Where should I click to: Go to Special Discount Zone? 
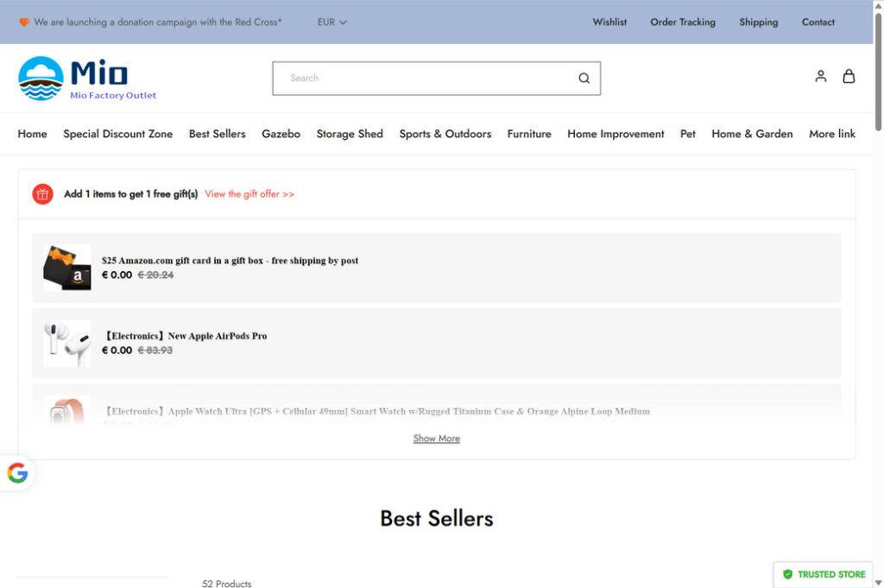[117, 134]
